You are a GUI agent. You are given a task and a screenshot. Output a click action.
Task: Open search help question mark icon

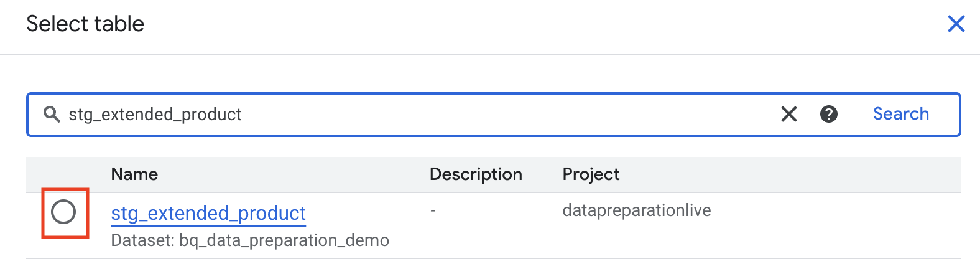click(x=828, y=114)
